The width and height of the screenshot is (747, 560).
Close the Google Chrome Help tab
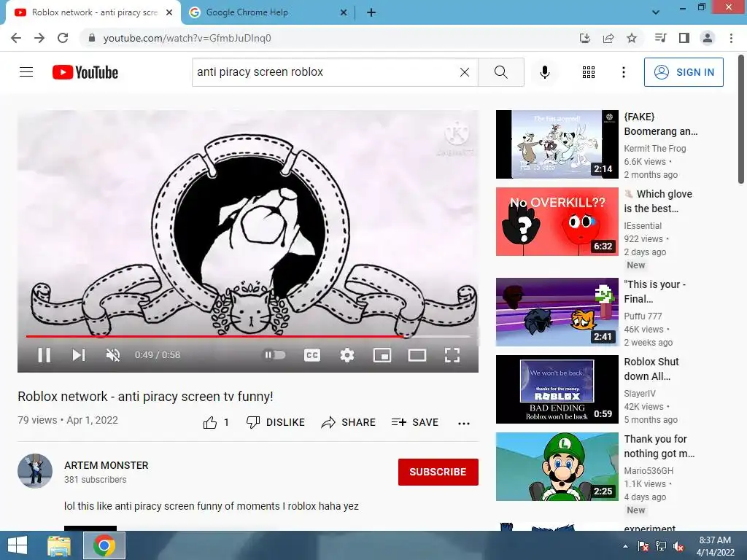tap(344, 13)
